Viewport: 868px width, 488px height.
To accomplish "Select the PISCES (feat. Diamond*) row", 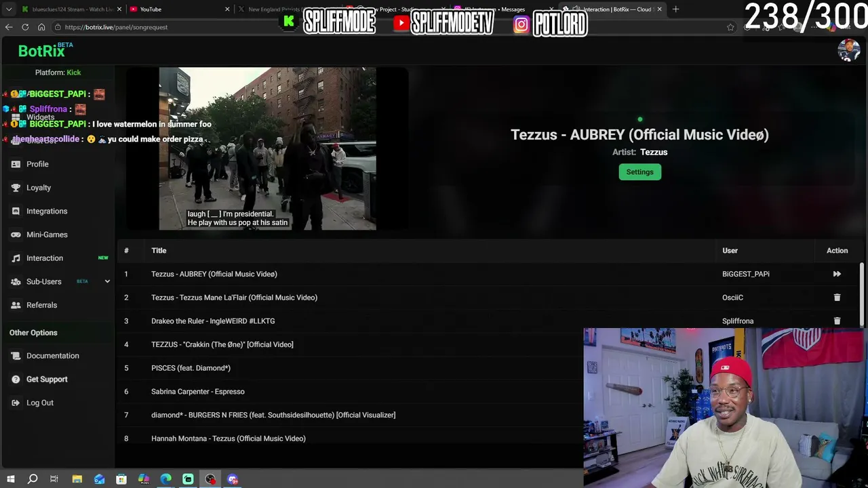I will click(x=191, y=368).
